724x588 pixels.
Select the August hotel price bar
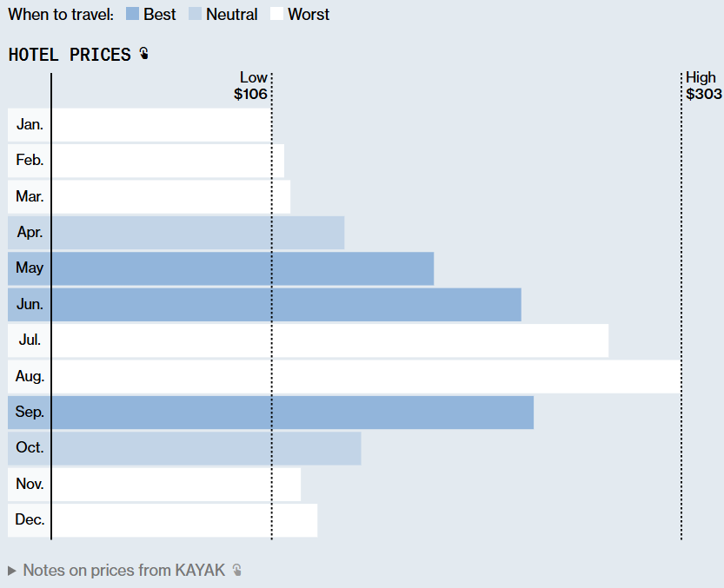click(x=365, y=377)
